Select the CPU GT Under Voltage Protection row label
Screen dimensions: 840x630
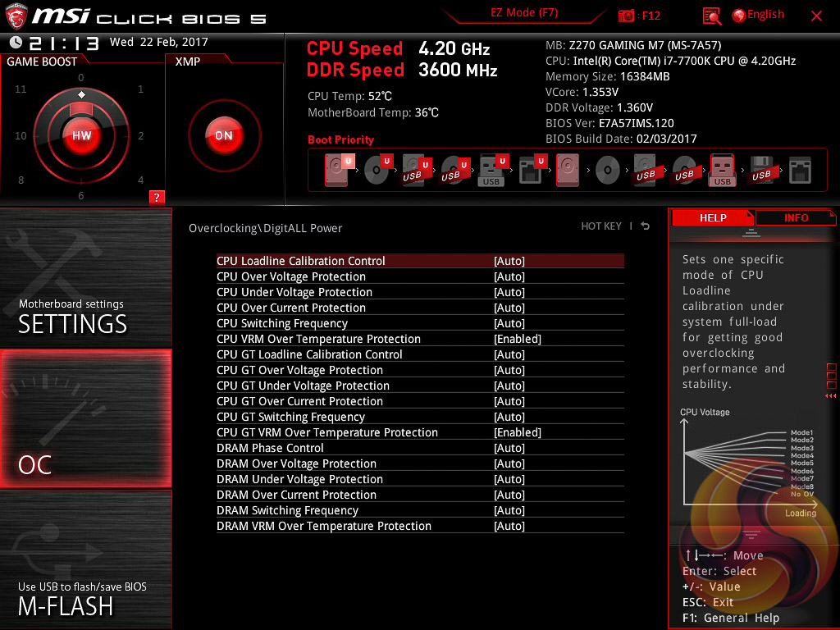[x=303, y=386]
